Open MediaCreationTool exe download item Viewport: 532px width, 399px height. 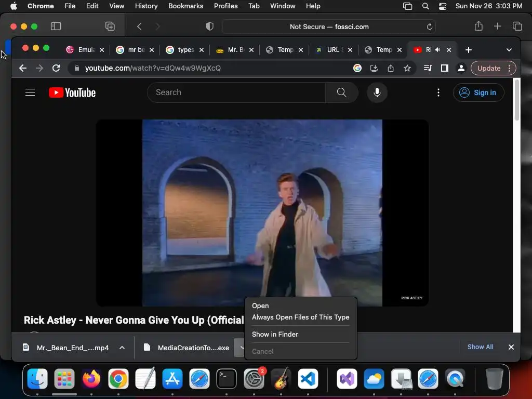pos(187,348)
